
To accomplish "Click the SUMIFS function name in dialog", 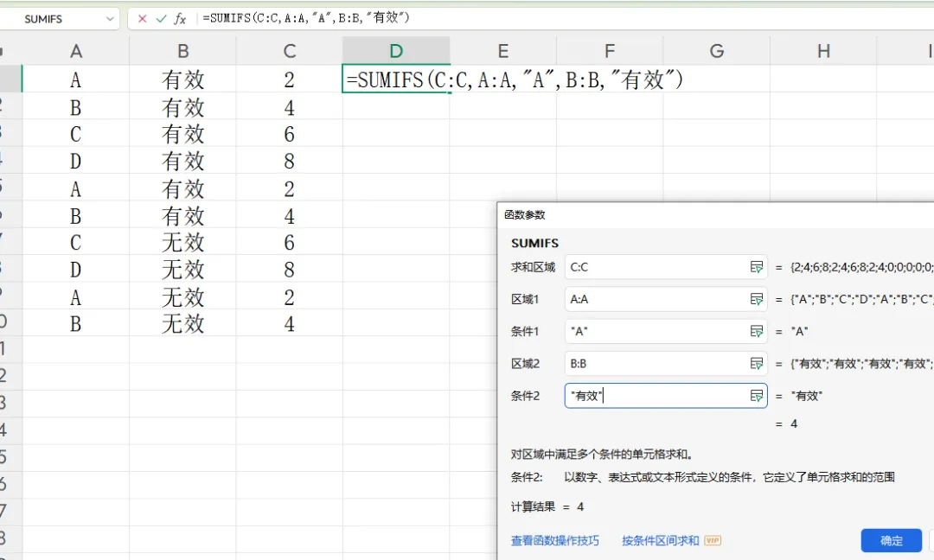I will (535, 243).
